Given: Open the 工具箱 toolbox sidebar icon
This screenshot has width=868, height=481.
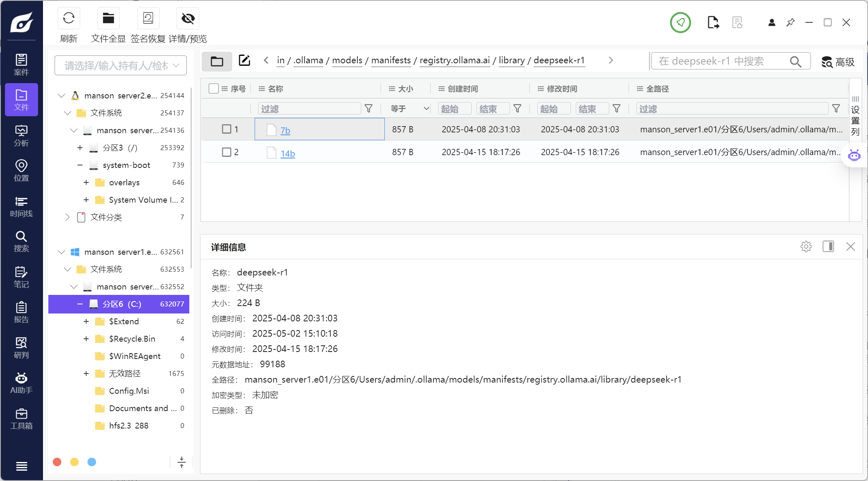Looking at the screenshot, I should 21,419.
